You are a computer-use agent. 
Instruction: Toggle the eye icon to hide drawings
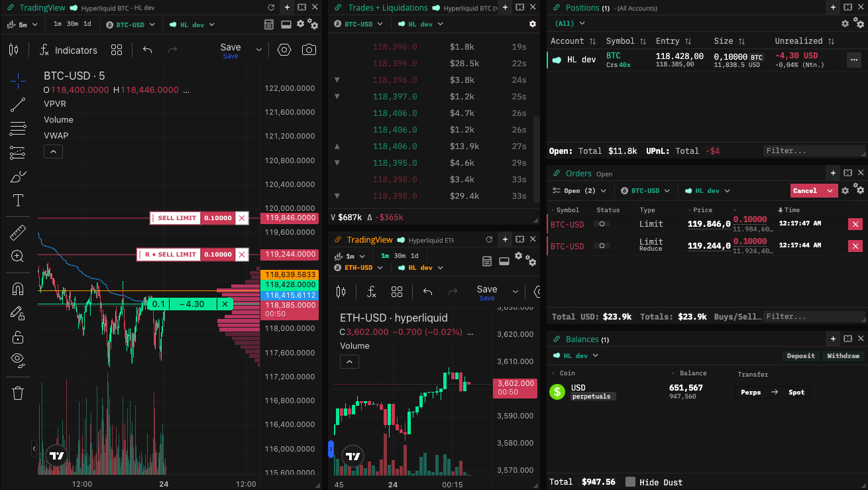[18, 359]
